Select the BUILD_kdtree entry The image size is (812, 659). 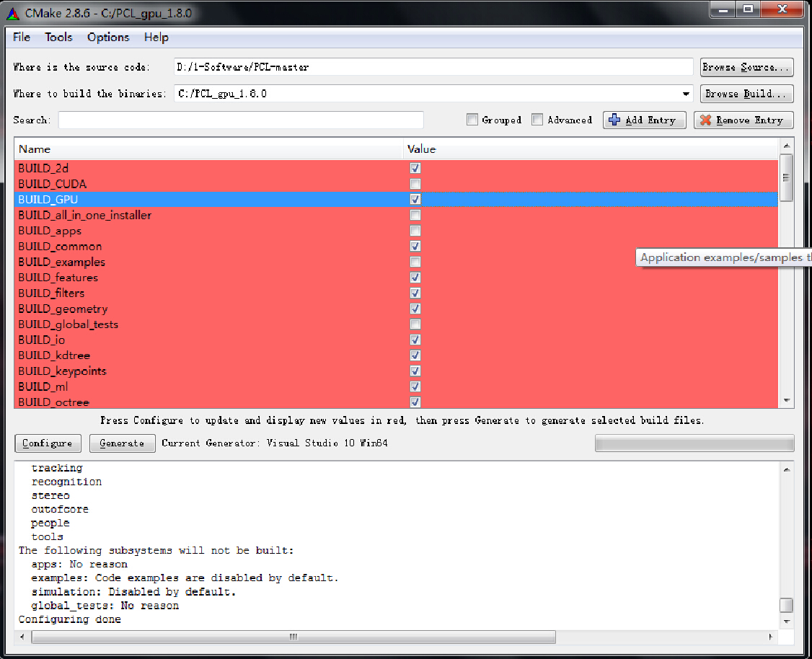(54, 355)
